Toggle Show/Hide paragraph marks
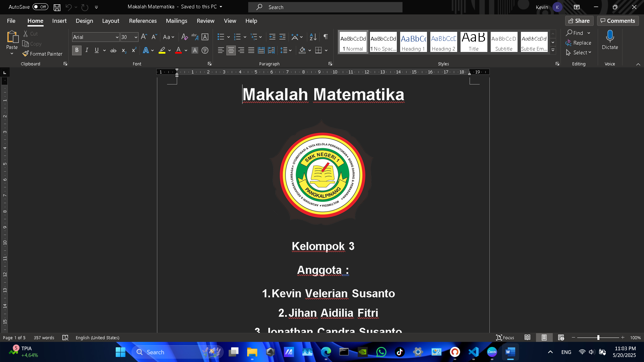644x362 pixels. point(326,37)
